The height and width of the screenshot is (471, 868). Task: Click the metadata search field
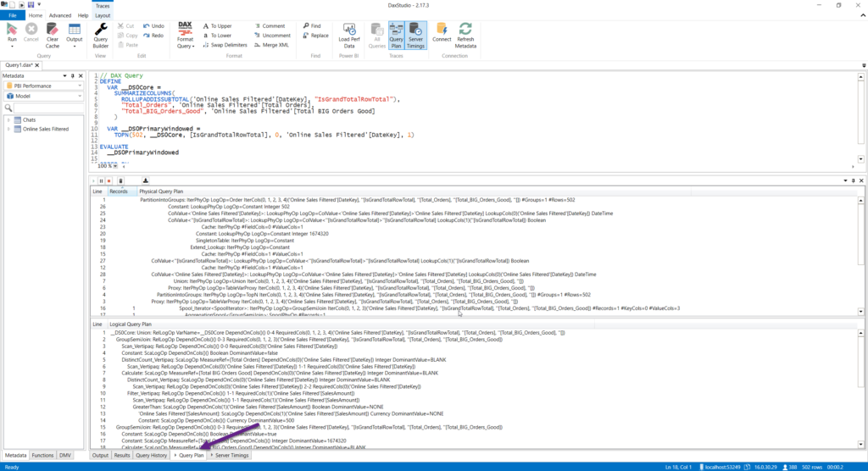click(48, 108)
